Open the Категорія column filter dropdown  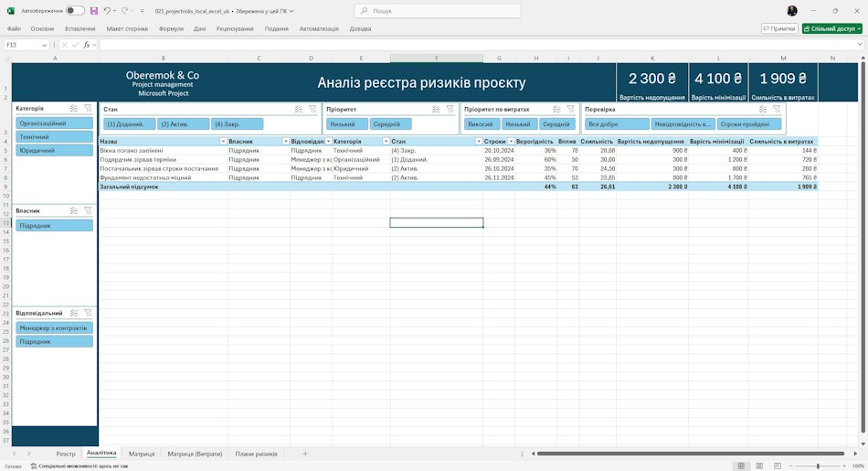pyautogui.click(x=386, y=141)
